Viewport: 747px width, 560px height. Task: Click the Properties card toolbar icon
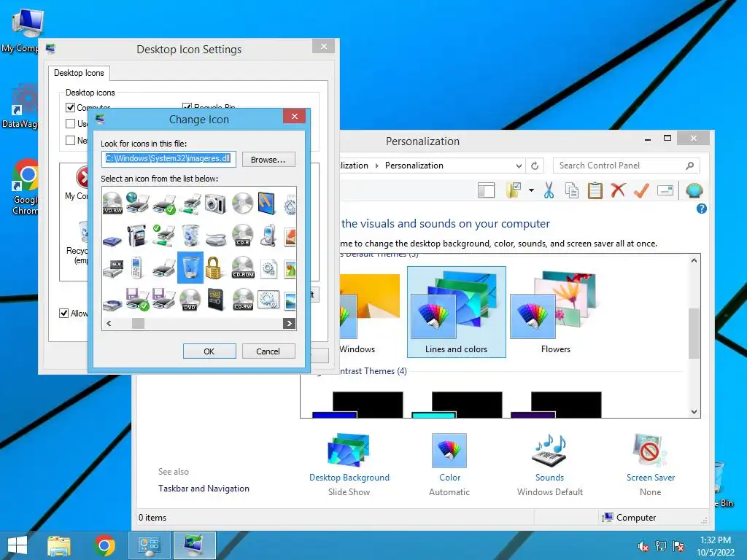[665, 190]
